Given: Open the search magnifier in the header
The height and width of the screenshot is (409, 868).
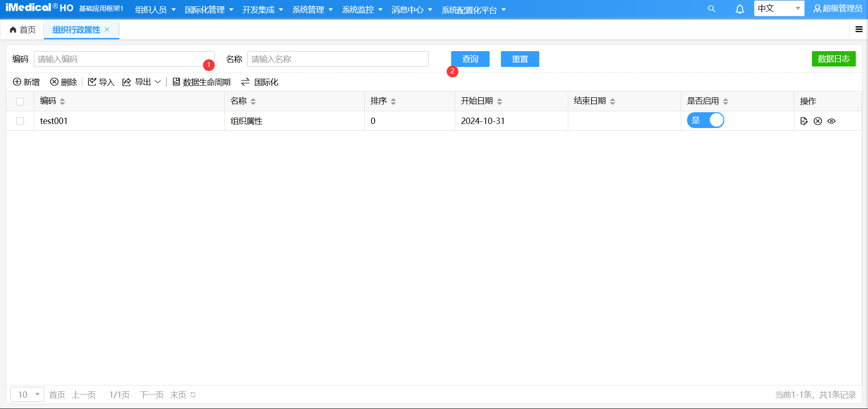Looking at the screenshot, I should (x=712, y=9).
